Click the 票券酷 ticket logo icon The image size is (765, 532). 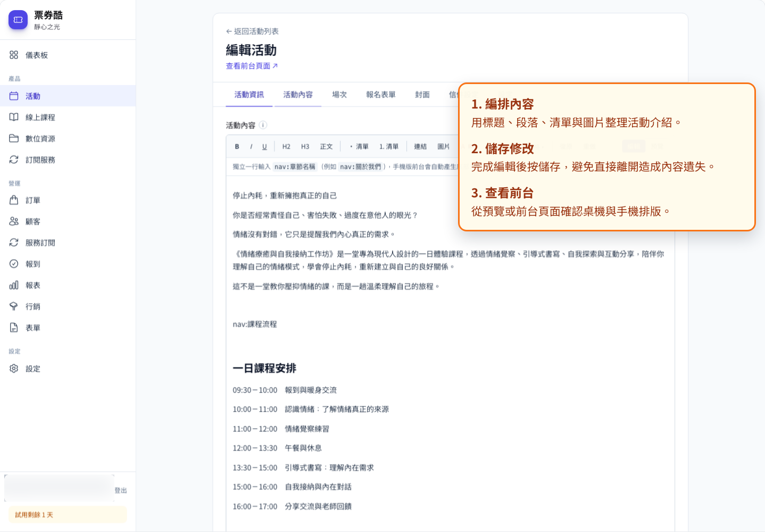pyautogui.click(x=18, y=20)
